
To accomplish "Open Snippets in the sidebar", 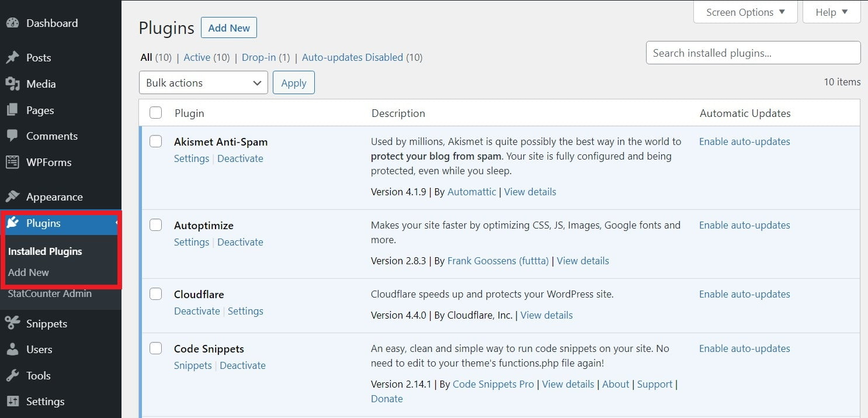I will (47, 324).
